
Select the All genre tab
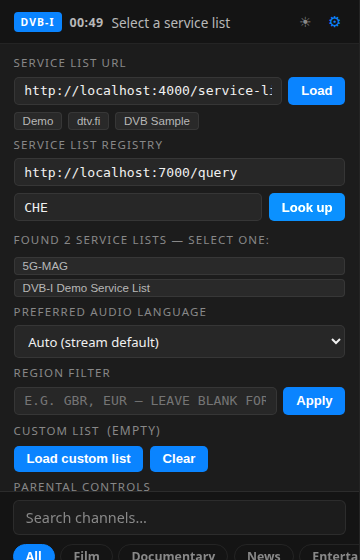(34, 552)
